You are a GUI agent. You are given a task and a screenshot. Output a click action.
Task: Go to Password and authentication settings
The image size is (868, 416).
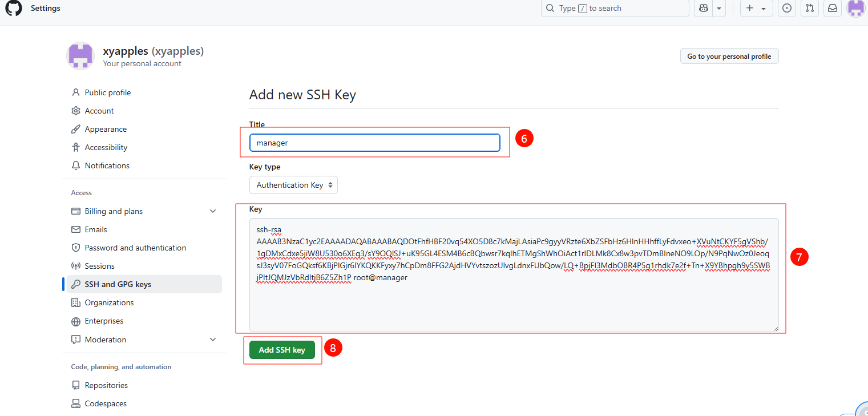[x=135, y=248]
